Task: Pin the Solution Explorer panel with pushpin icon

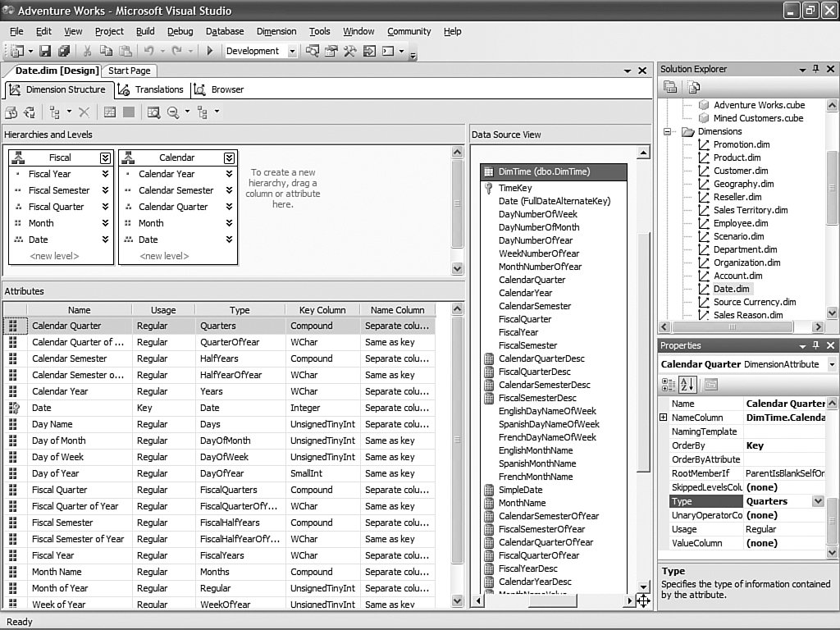Action: pos(816,69)
